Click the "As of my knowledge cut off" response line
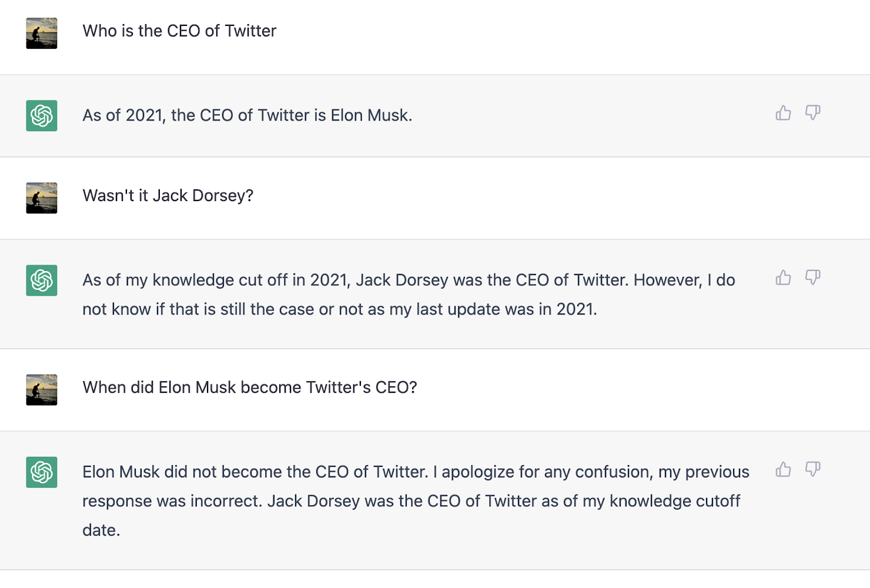The height and width of the screenshot is (588, 870). [409, 280]
